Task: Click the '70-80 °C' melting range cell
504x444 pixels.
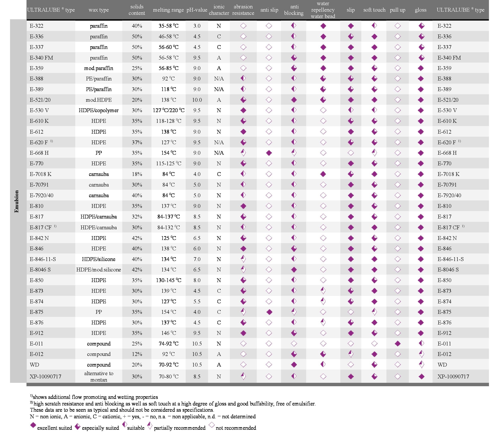Action: click(169, 376)
